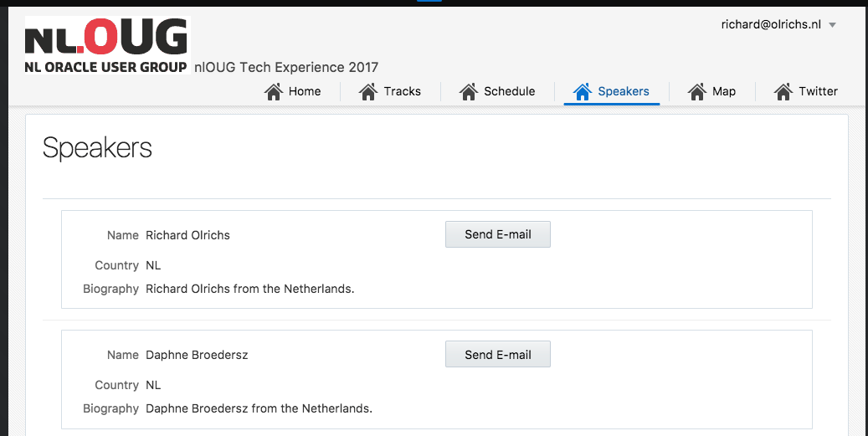Screen dimensions: 868x436
Task: Open the richard@olrichs.nl account menu
Action: click(x=771, y=25)
